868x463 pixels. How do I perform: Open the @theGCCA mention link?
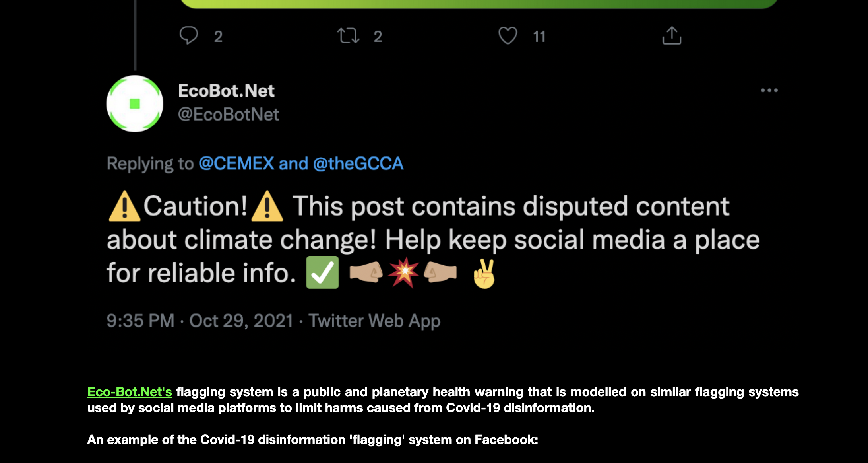pos(358,163)
